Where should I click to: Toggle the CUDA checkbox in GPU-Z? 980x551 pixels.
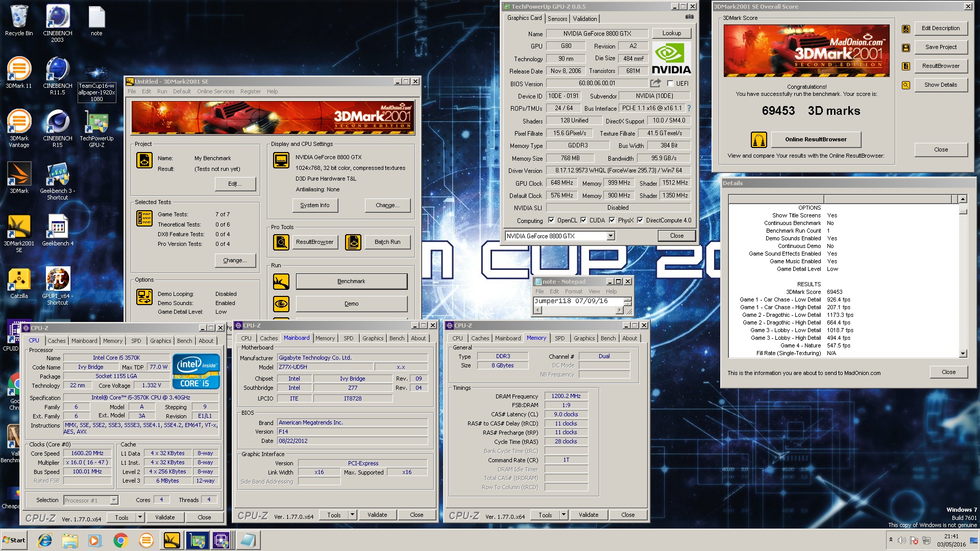tap(583, 220)
